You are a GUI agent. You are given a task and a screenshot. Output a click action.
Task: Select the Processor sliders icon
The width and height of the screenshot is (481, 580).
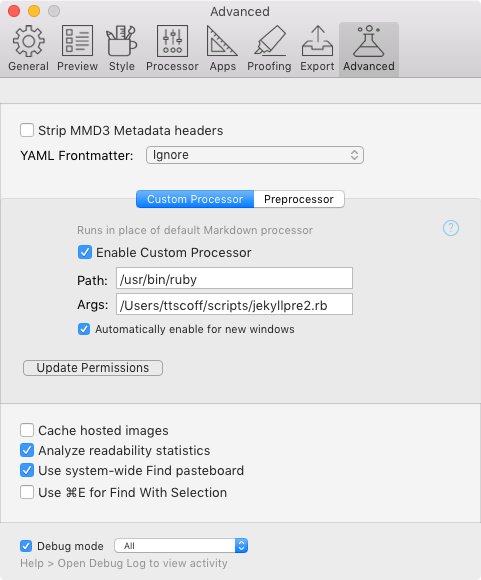coord(172,41)
